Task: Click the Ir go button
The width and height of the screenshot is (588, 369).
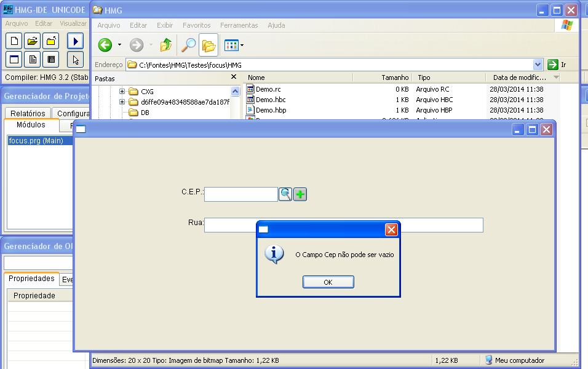Action: [557, 65]
